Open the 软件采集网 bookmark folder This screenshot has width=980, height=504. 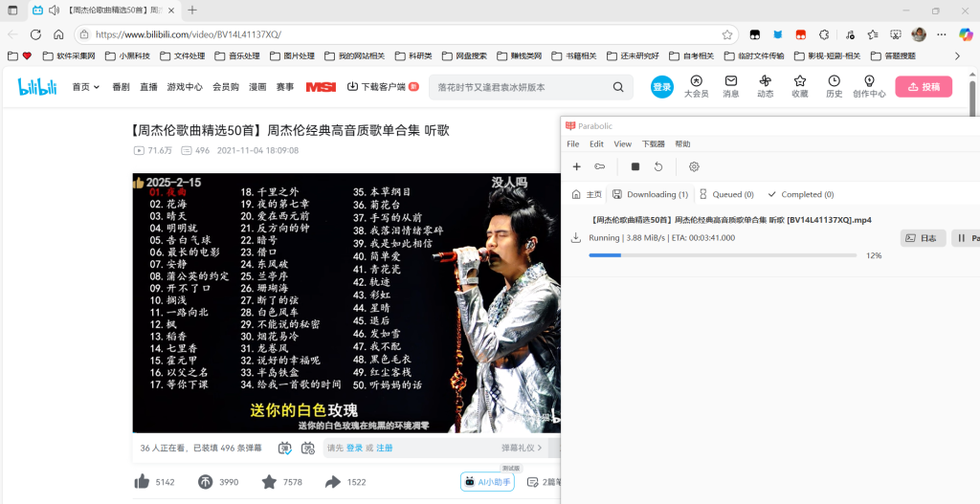(x=69, y=55)
